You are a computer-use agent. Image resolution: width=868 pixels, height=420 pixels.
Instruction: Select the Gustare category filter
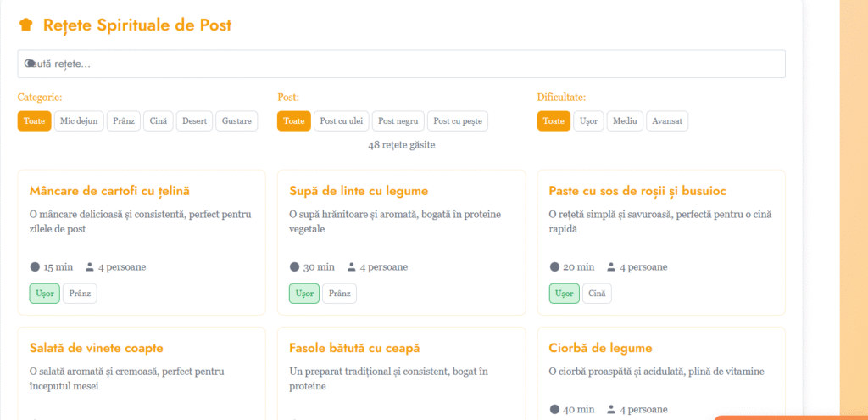tap(236, 121)
